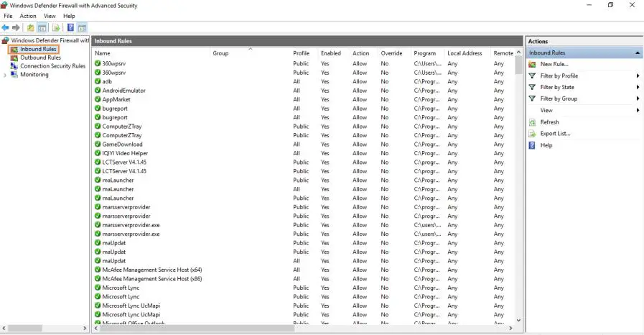Expand the Monitoring tree node
This screenshot has width=644, height=335.
point(5,75)
